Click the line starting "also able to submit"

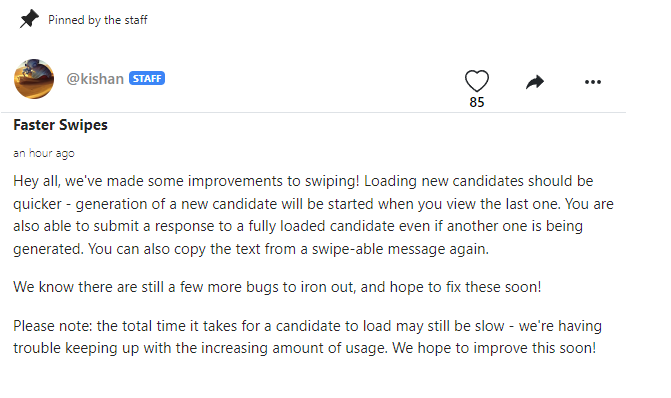298,226
